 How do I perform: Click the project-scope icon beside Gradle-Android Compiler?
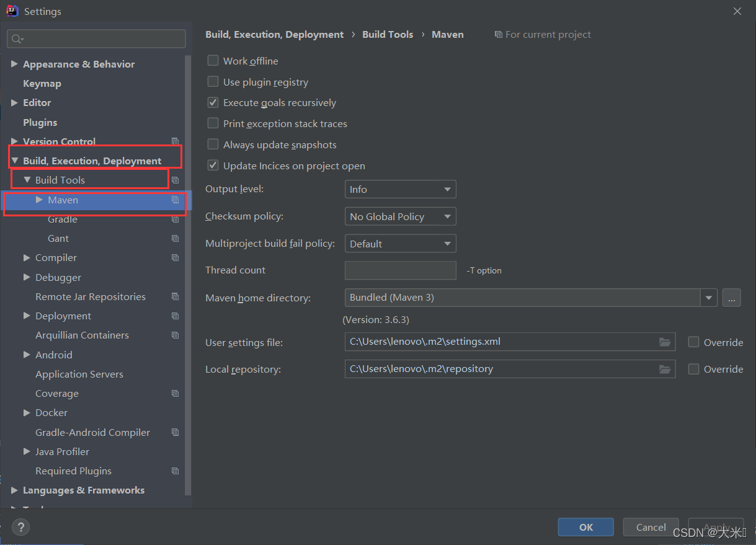[x=176, y=432]
